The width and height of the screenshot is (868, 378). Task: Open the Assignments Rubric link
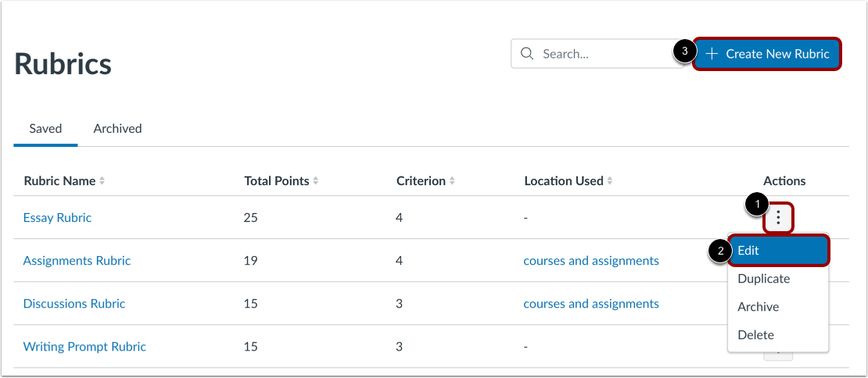[77, 261]
